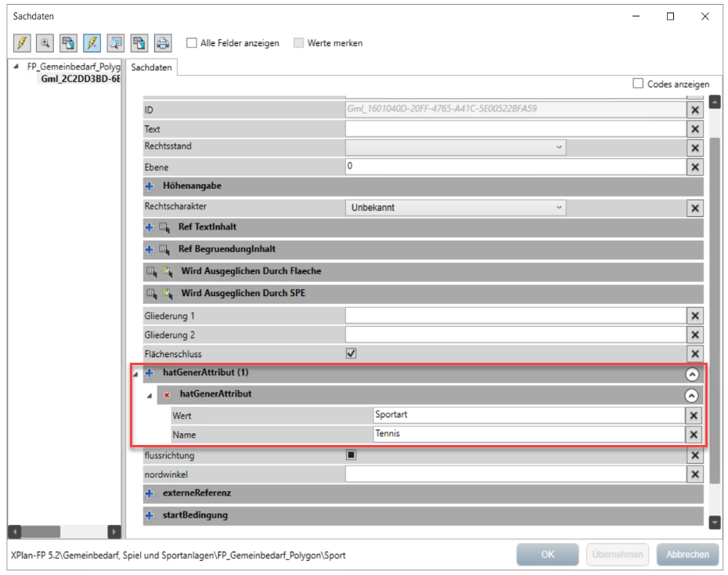Select tree item Gml_2C2DD3BD
Screen dimensions: 728x575
pyautogui.click(x=81, y=79)
